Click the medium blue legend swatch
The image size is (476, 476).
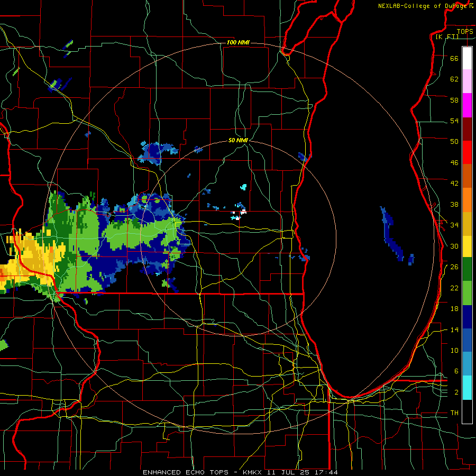point(467,340)
